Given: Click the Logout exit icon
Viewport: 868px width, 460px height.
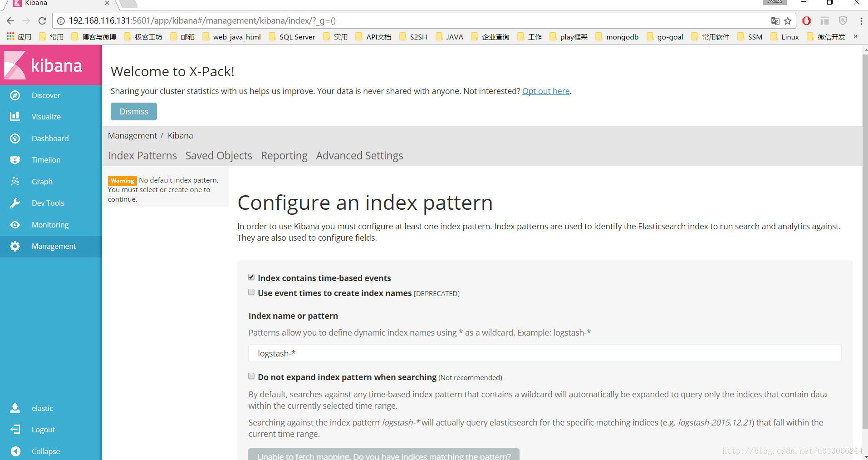Looking at the screenshot, I should (15, 430).
